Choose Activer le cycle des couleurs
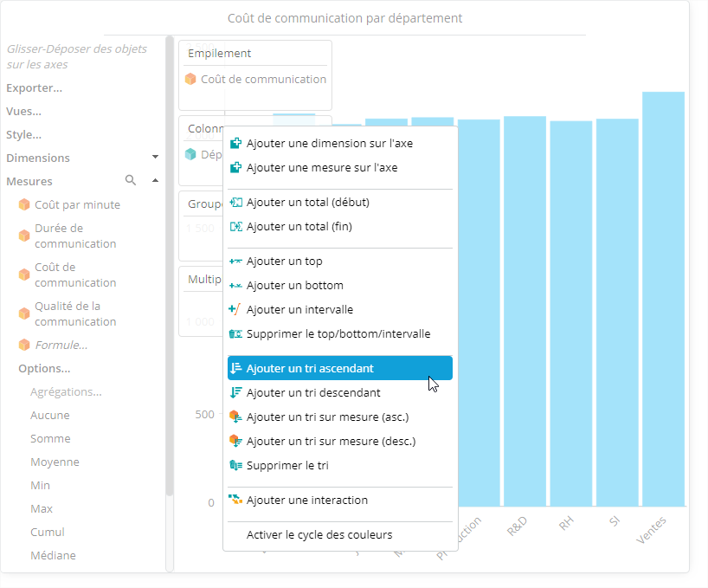 319,535
